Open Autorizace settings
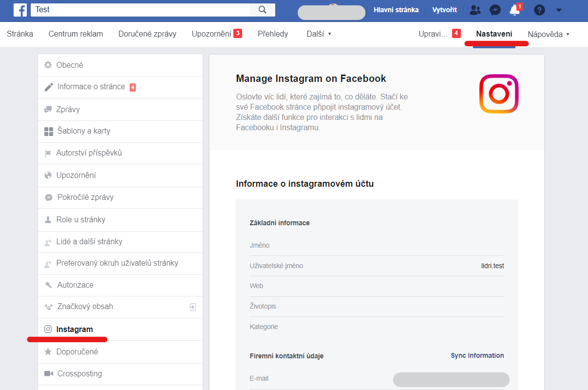 coord(120,285)
